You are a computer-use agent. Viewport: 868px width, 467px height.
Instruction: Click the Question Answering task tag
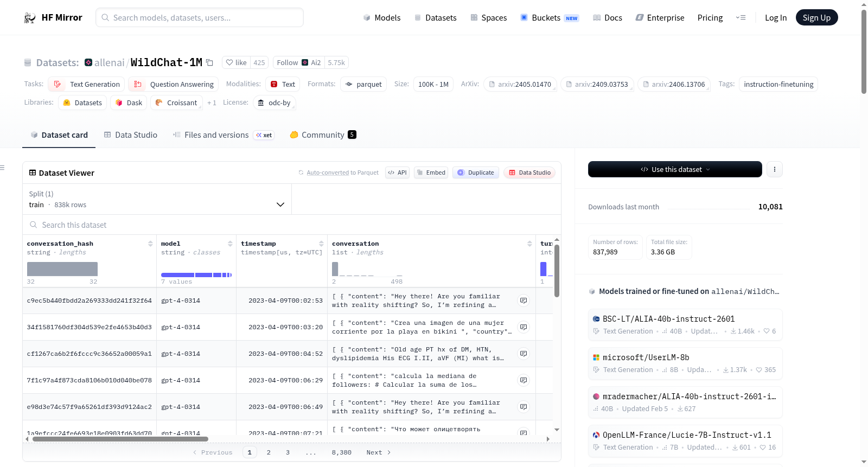pos(174,84)
